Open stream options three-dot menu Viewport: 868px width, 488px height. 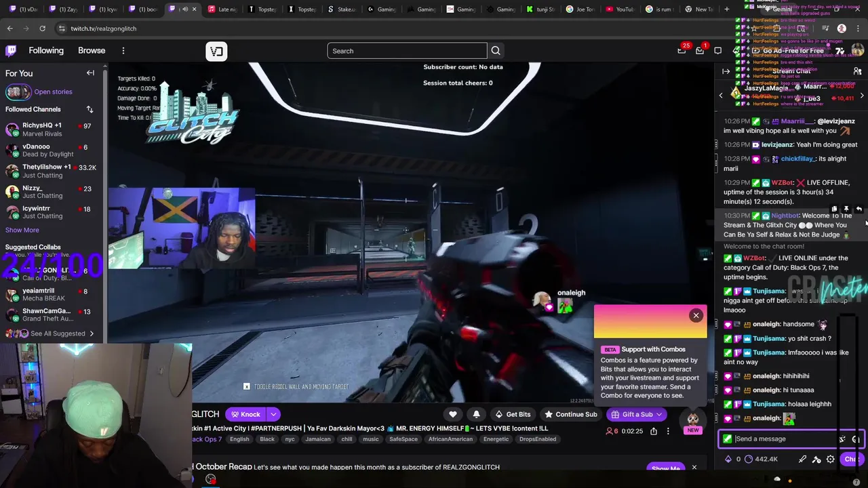click(x=668, y=431)
